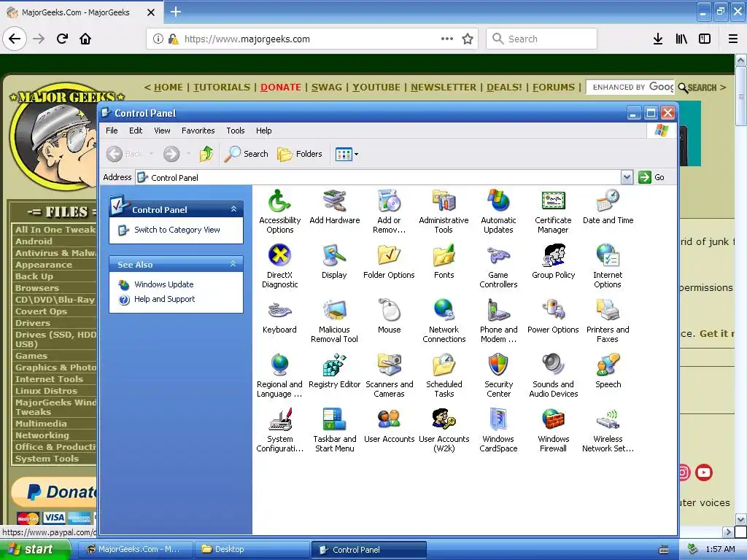The height and width of the screenshot is (560, 747).
Task: Collapse the See Also sidebar section
Action: 233,264
